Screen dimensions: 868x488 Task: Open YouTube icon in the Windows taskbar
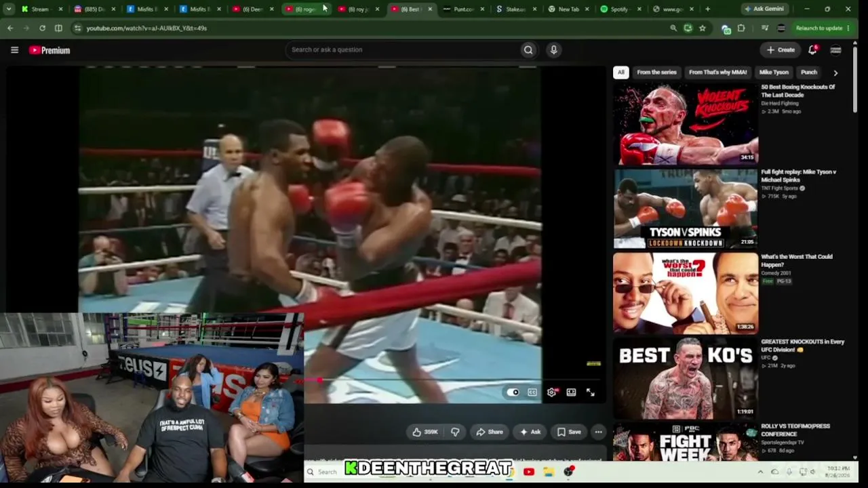click(528, 472)
